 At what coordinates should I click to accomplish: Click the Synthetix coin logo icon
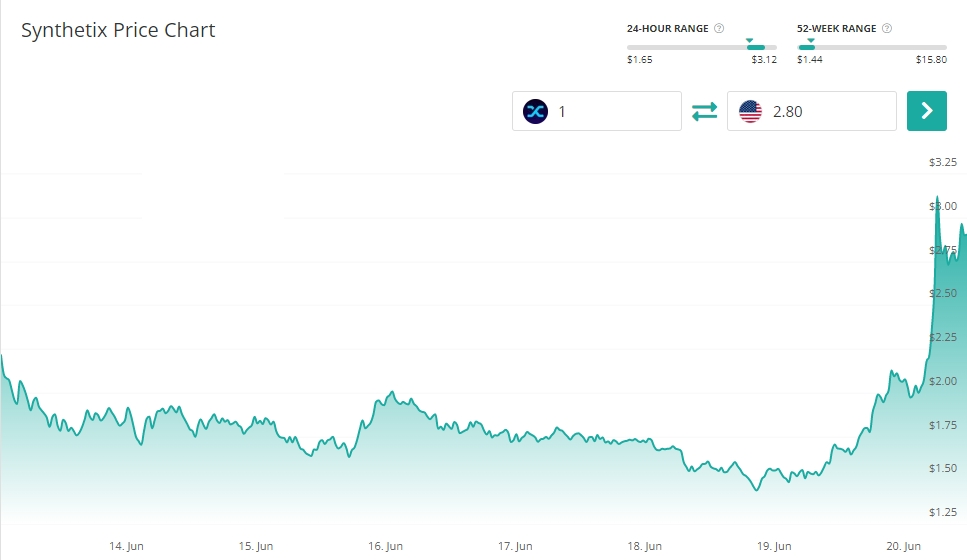536,111
